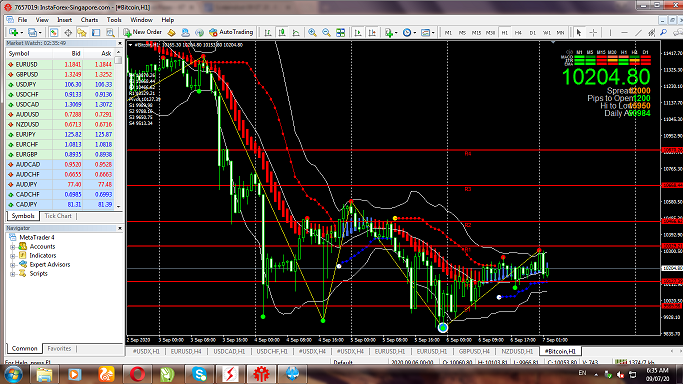Open the Strategy Tester icon
Viewport: 683px width, 384px height.
(x=110, y=33)
